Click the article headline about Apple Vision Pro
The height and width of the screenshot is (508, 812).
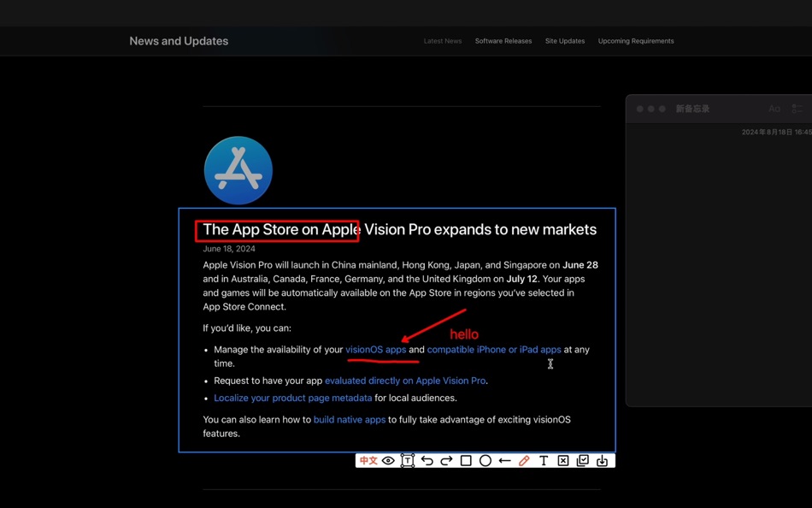pyautogui.click(x=399, y=229)
